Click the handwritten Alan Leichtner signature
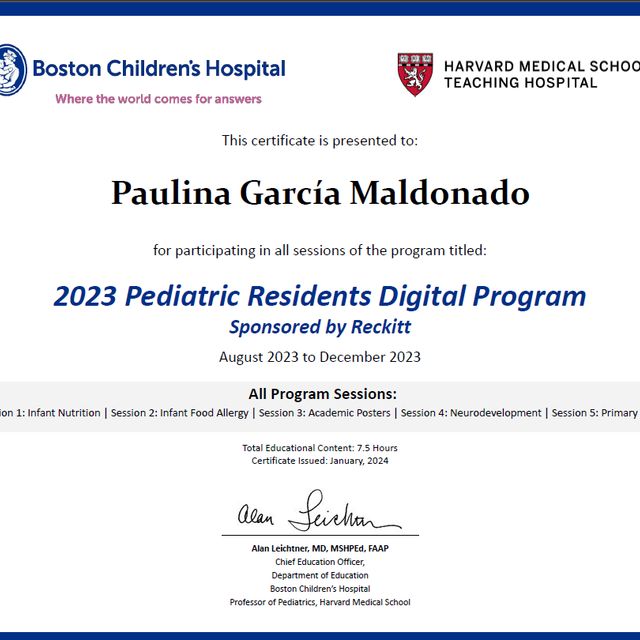The height and width of the screenshot is (640, 640). coord(320,511)
